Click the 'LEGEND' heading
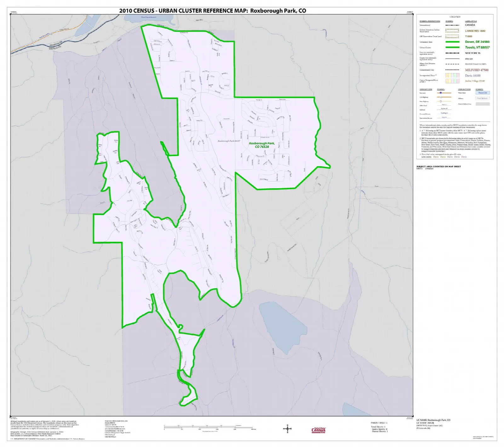The height and width of the screenshot is (447, 504). 455,17
